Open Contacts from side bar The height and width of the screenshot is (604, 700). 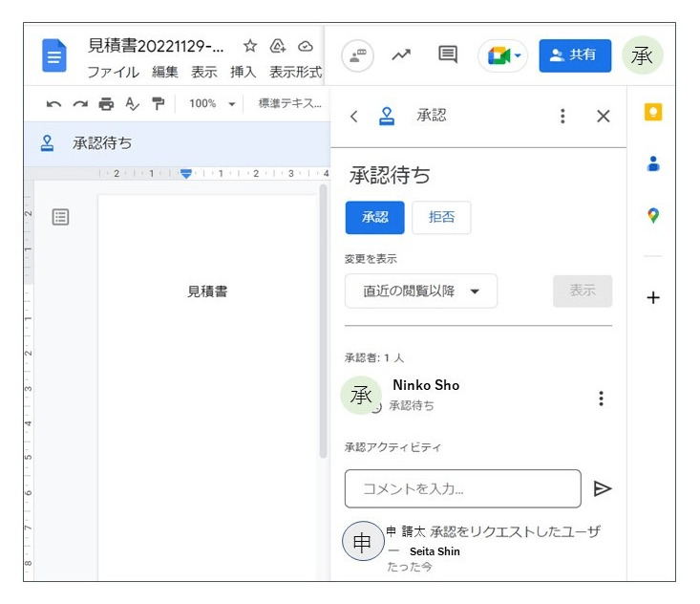(x=653, y=164)
